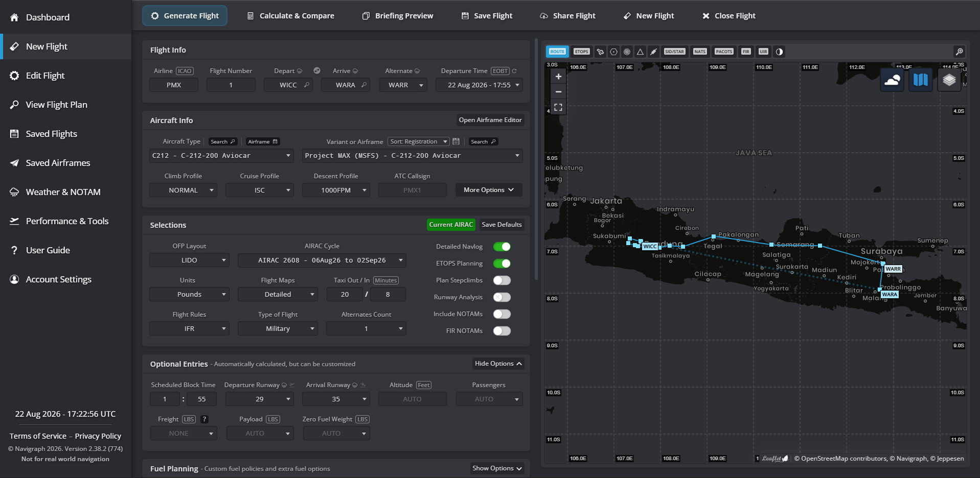980x478 pixels.
Task: Open the weather cloud map layer
Action: click(x=893, y=80)
